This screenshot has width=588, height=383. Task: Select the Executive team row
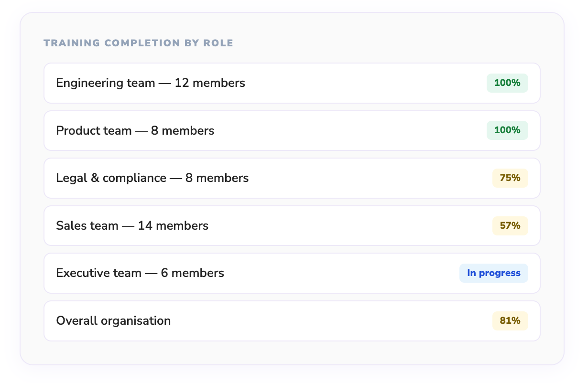click(292, 273)
